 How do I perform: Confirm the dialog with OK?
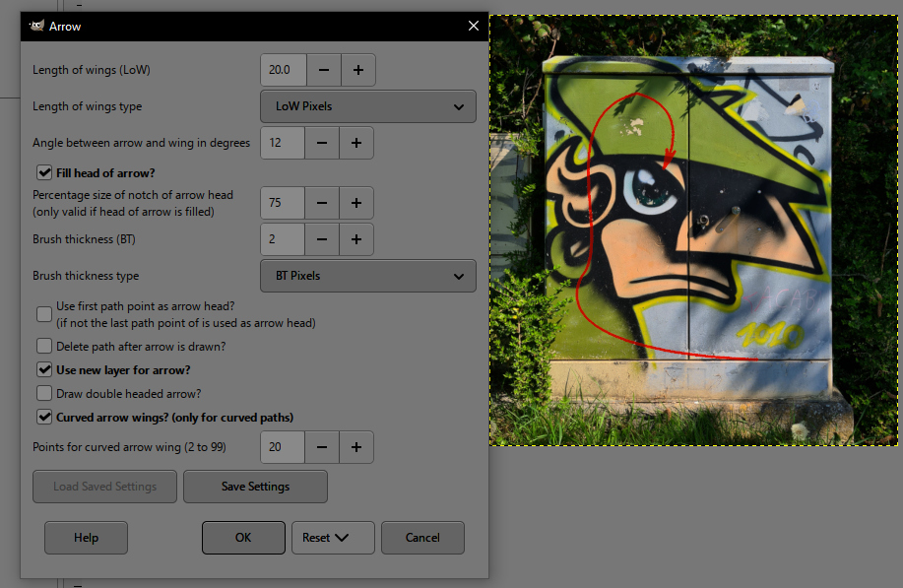(243, 538)
